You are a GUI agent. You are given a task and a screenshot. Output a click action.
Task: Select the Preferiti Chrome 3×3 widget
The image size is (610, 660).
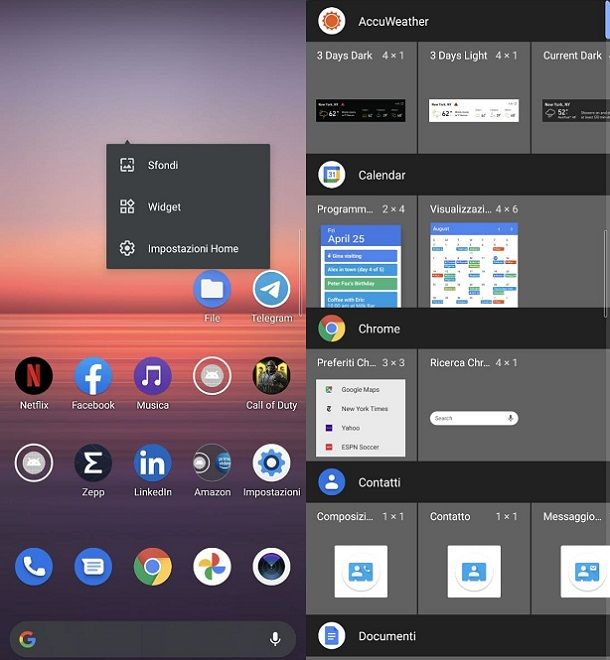point(361,405)
